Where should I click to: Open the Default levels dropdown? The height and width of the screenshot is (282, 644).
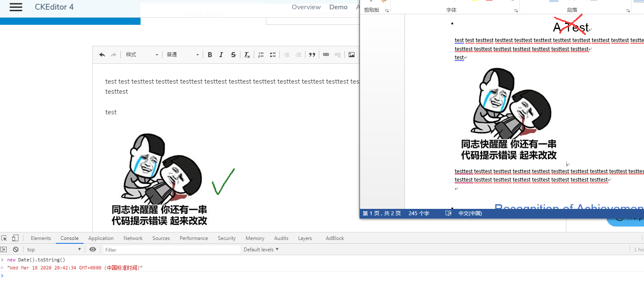click(261, 250)
